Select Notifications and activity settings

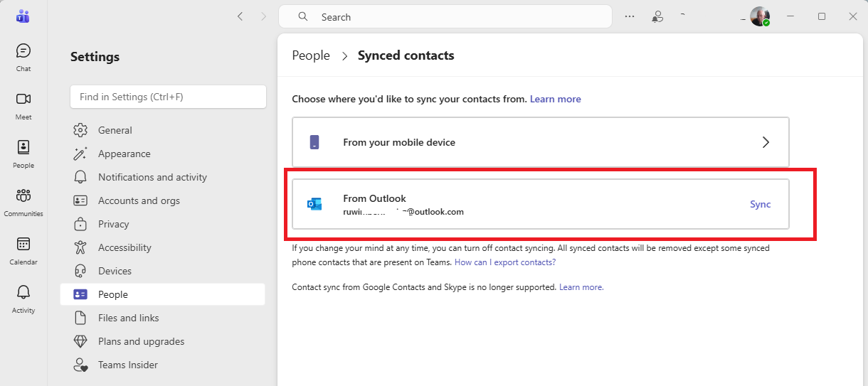point(152,177)
